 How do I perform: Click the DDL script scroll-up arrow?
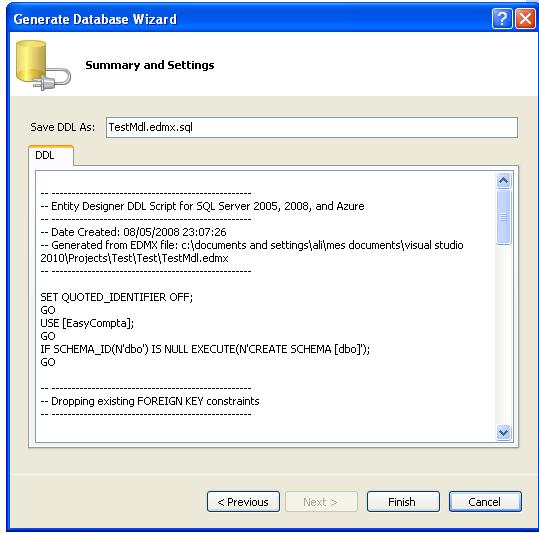[x=504, y=180]
